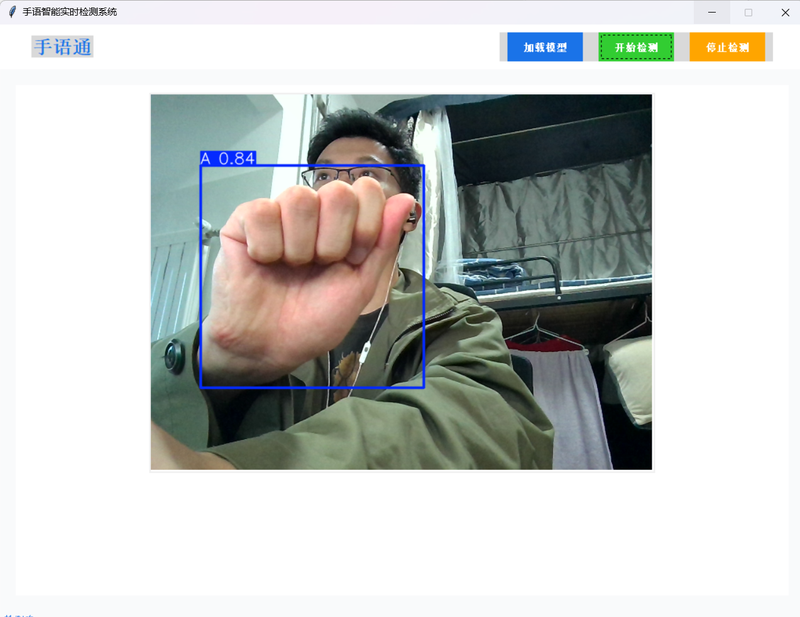The image size is (800, 617).
Task: Close the sign language detection window
Action: [x=785, y=12]
